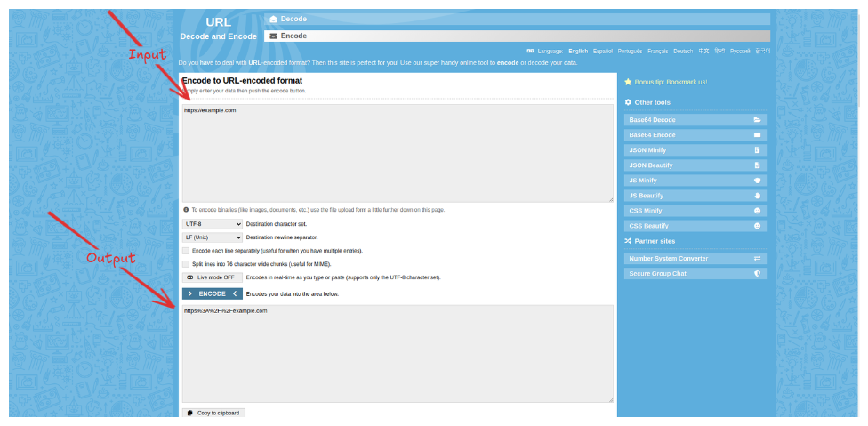
Task: Open the Decode tab
Action: tap(517, 19)
